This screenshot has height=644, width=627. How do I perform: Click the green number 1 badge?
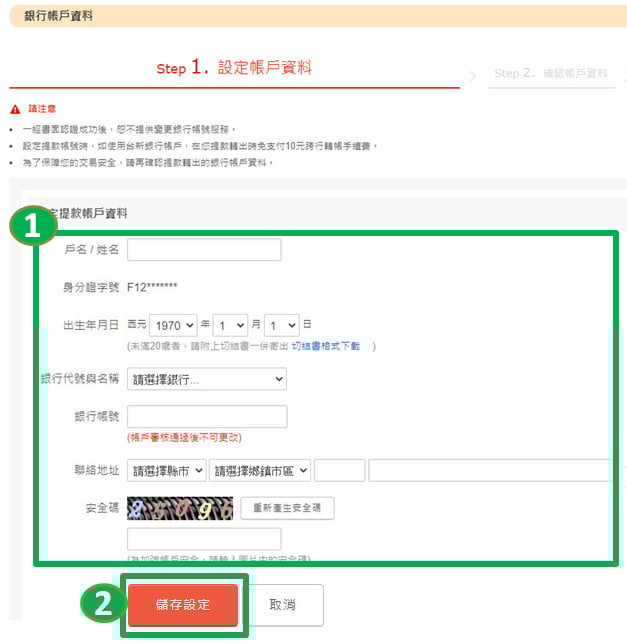coord(33,225)
